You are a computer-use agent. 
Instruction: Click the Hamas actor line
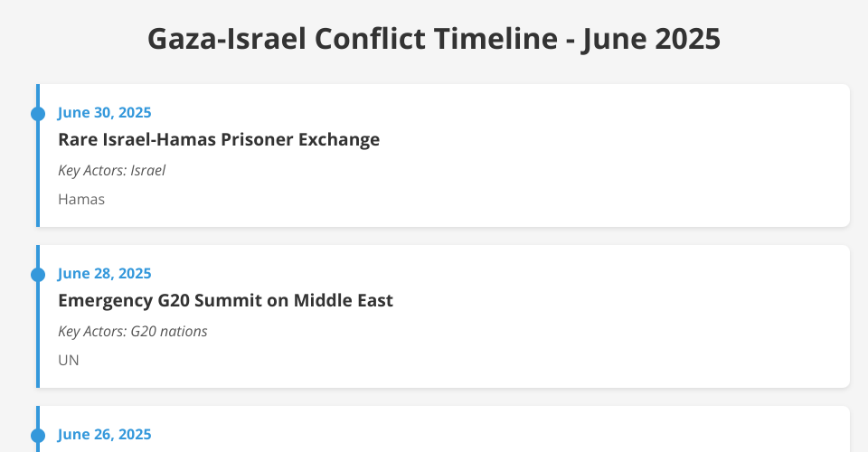(81, 199)
